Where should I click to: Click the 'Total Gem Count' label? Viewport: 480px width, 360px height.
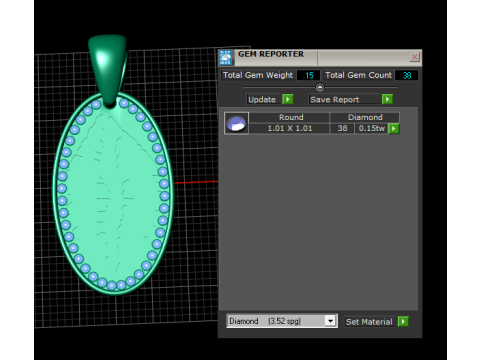click(358, 75)
